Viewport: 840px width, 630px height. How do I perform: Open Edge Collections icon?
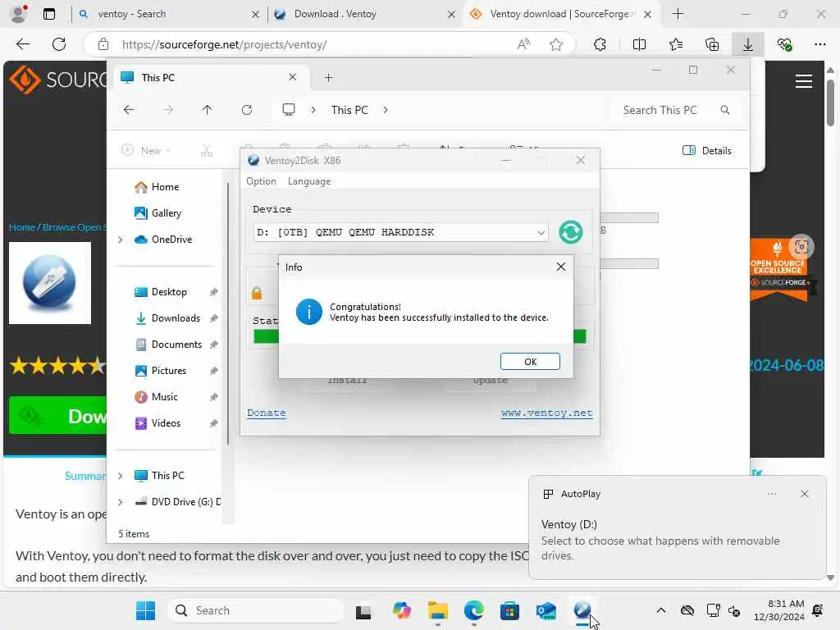tap(712, 44)
